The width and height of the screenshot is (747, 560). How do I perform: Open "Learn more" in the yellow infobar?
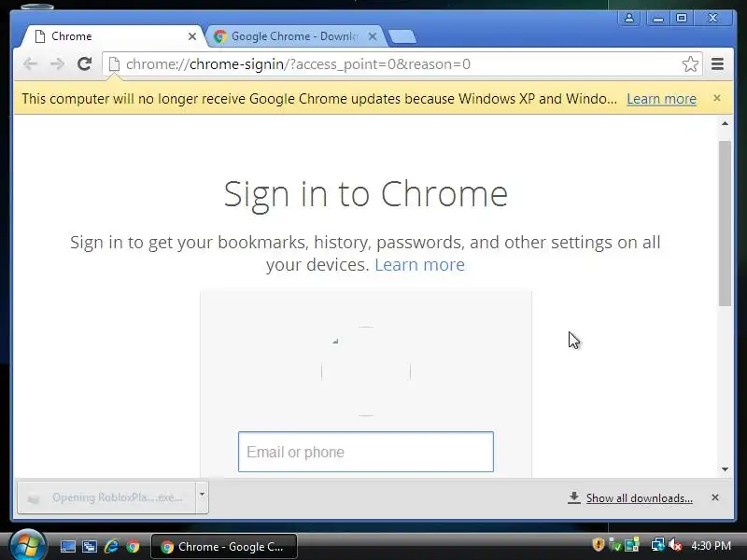pos(661,99)
